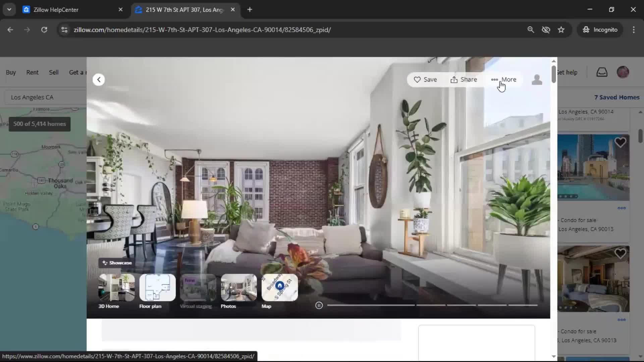Pause the photo slideshow
644x362 pixels.
[319, 305]
